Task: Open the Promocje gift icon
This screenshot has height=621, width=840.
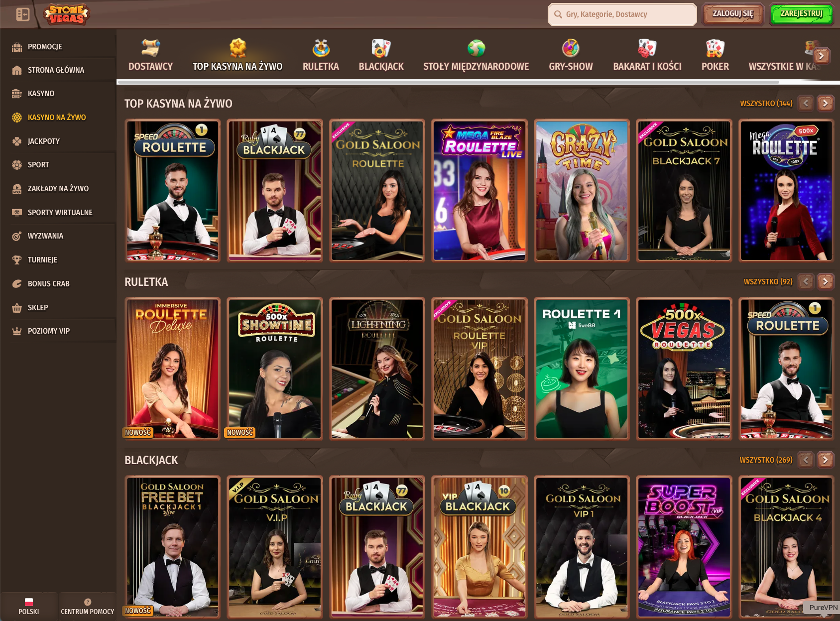Action: click(x=17, y=47)
